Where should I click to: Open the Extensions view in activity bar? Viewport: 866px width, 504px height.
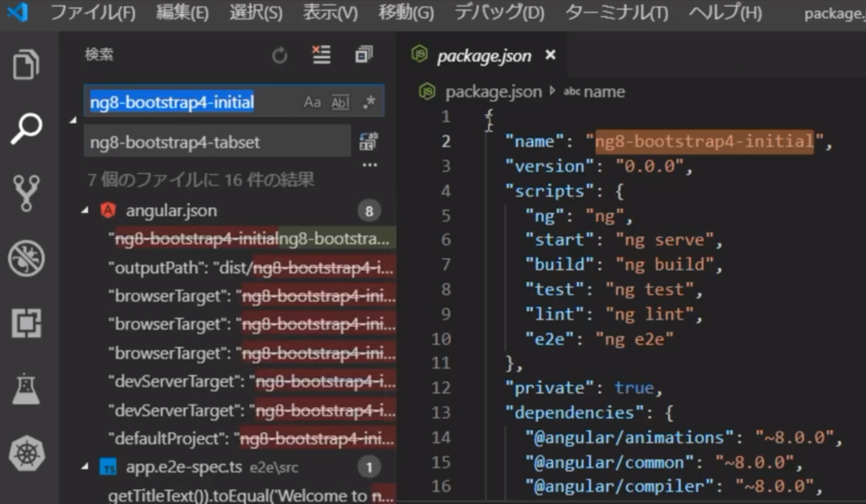tap(26, 323)
